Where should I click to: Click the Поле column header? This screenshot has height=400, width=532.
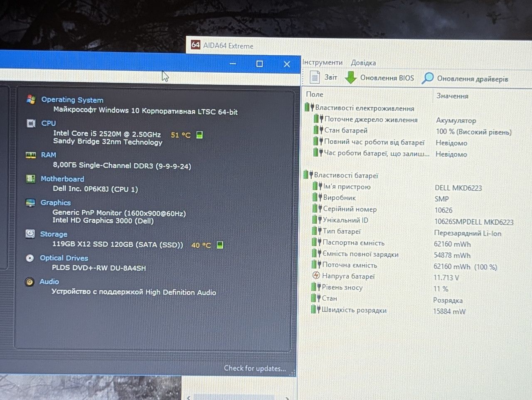[315, 95]
